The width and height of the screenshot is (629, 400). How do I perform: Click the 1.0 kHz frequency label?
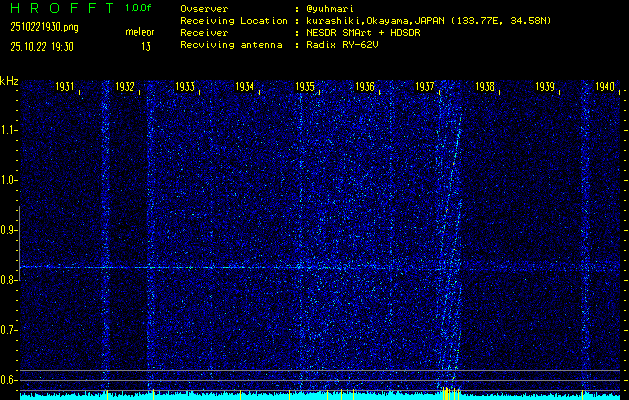(7, 181)
